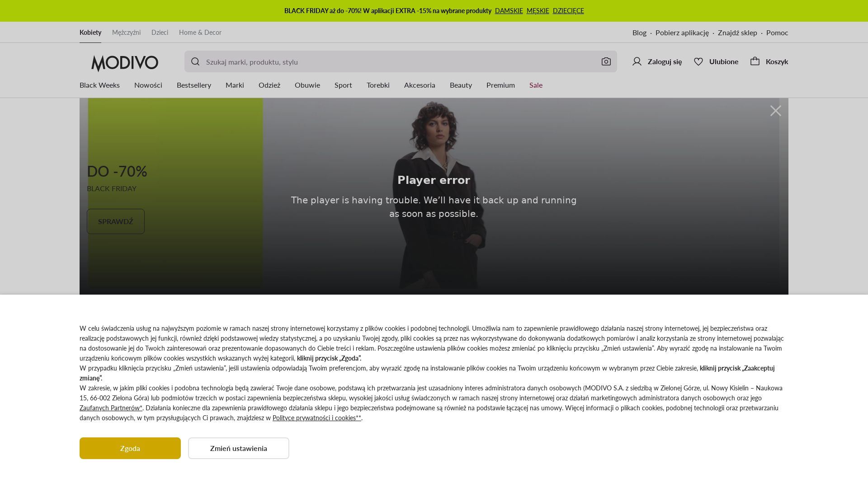Click Zaloguj się text

coord(665,61)
